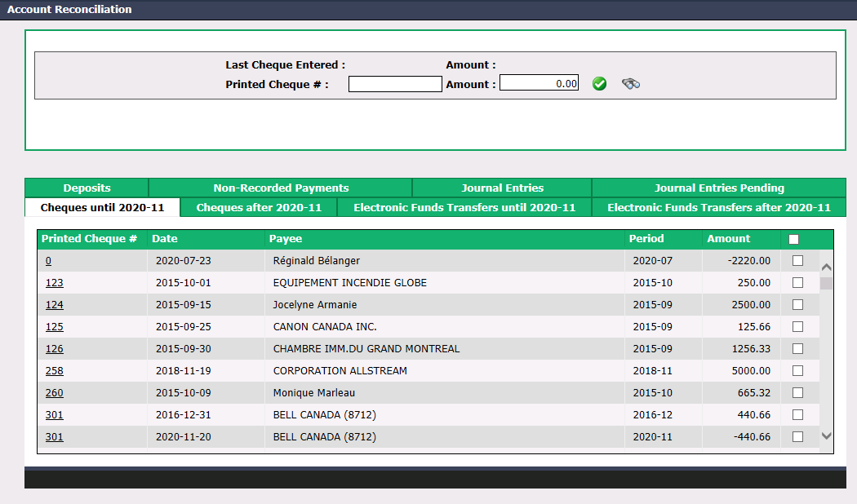Open cheque number 260 link
The image size is (857, 504).
click(x=54, y=392)
